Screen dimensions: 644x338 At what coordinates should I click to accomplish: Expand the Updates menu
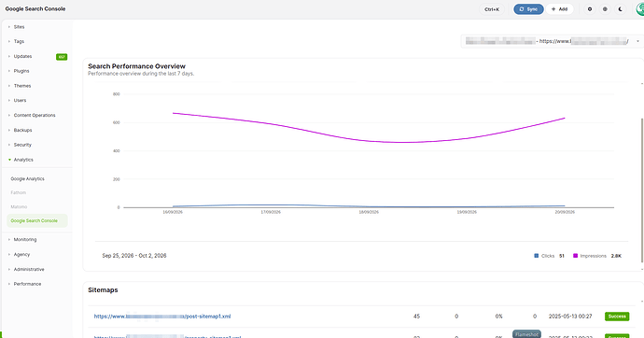[22, 56]
